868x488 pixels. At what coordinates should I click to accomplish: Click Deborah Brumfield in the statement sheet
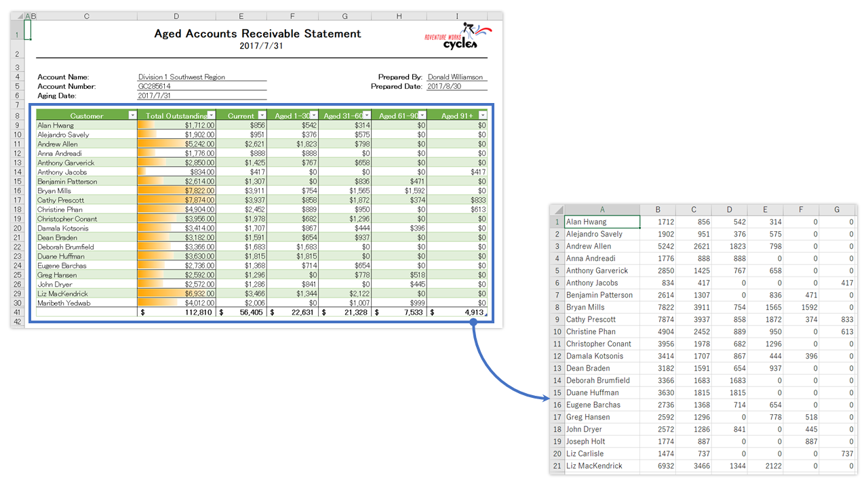point(65,247)
